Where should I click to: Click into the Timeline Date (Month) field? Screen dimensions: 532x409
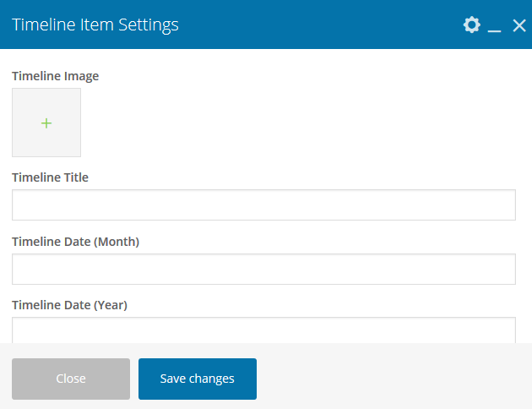tap(263, 269)
